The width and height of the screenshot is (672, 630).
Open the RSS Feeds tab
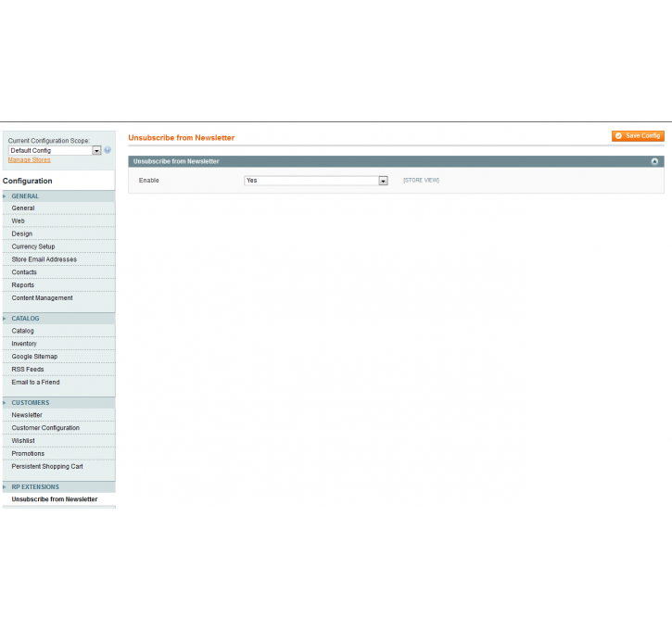(x=28, y=370)
